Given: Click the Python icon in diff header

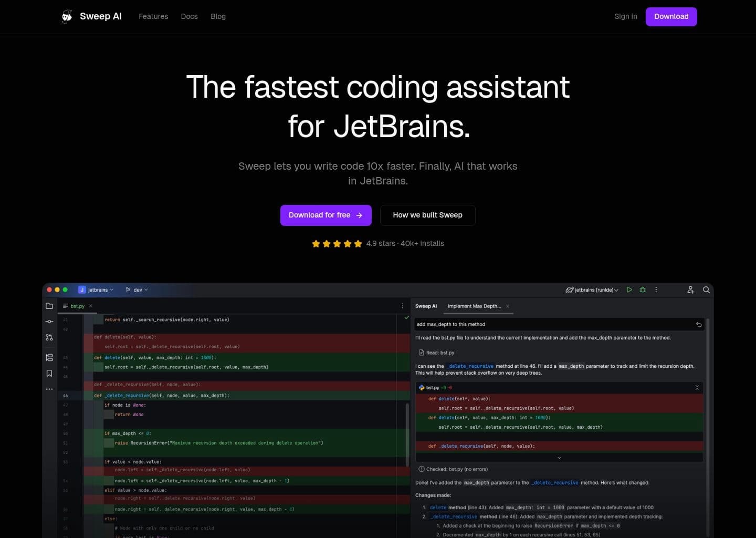Looking at the screenshot, I should coord(422,388).
